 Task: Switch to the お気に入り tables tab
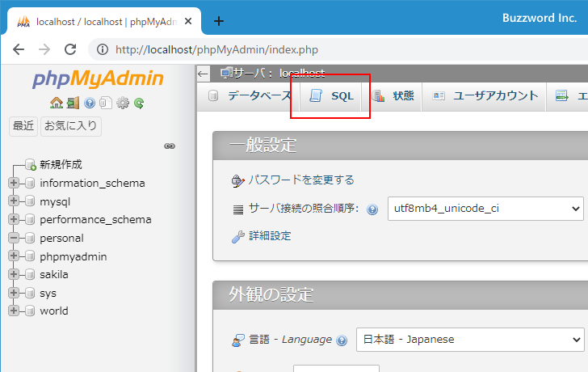point(70,125)
